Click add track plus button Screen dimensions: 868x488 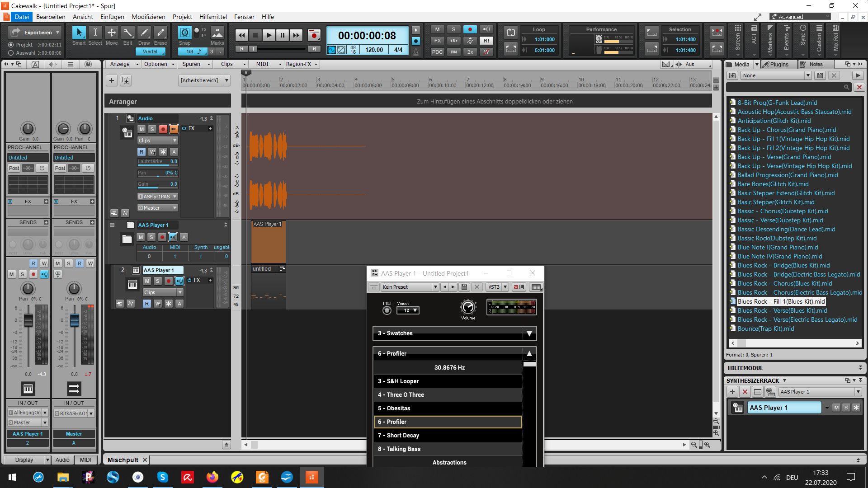point(112,80)
